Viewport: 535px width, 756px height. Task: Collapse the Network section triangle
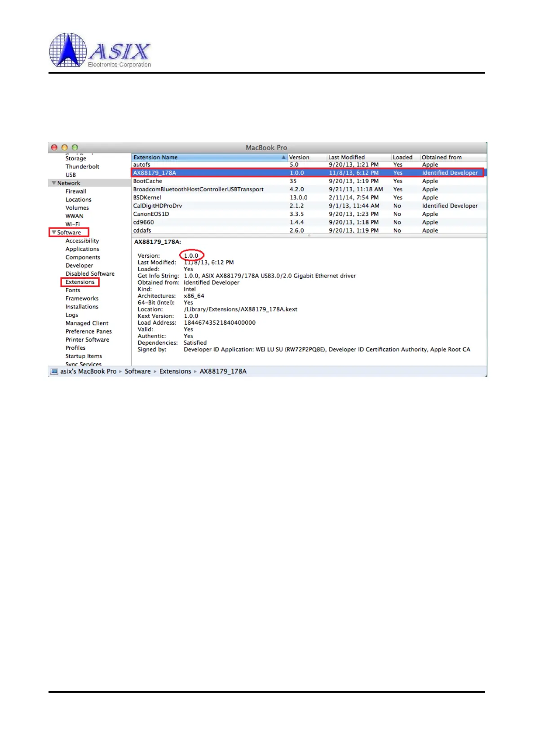click(x=54, y=183)
